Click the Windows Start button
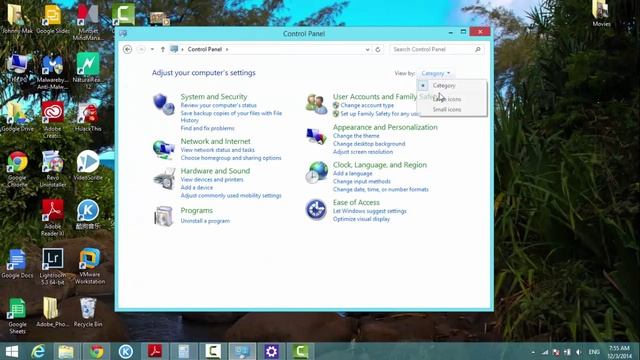 point(11,351)
